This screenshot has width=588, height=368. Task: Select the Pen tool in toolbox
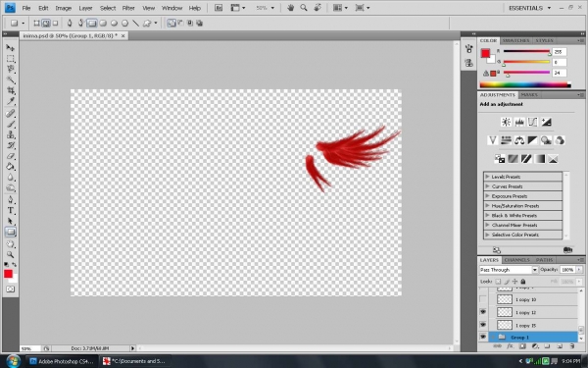(10, 200)
